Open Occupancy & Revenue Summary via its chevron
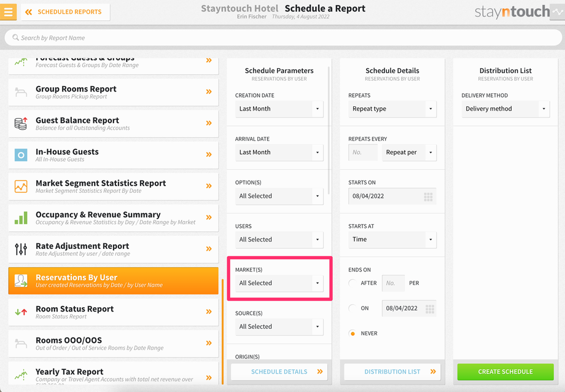Screen dimensions: 565x392 click(x=209, y=217)
